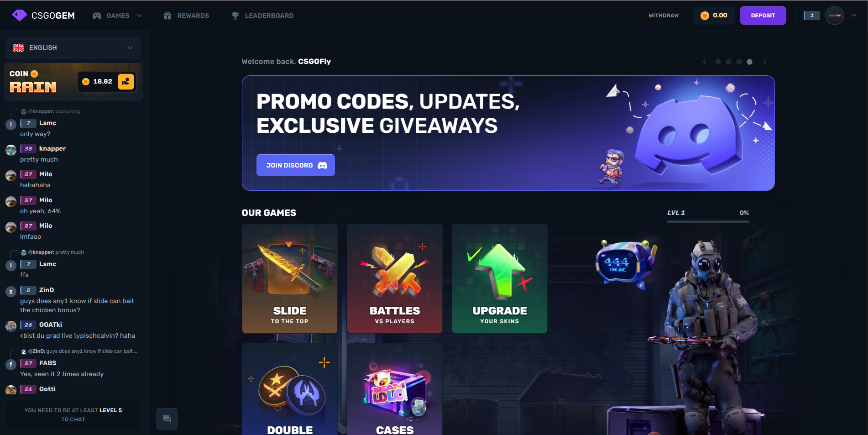This screenshot has width=868, height=435.
Task: Select the first banner carousel dot
Action: [718, 62]
